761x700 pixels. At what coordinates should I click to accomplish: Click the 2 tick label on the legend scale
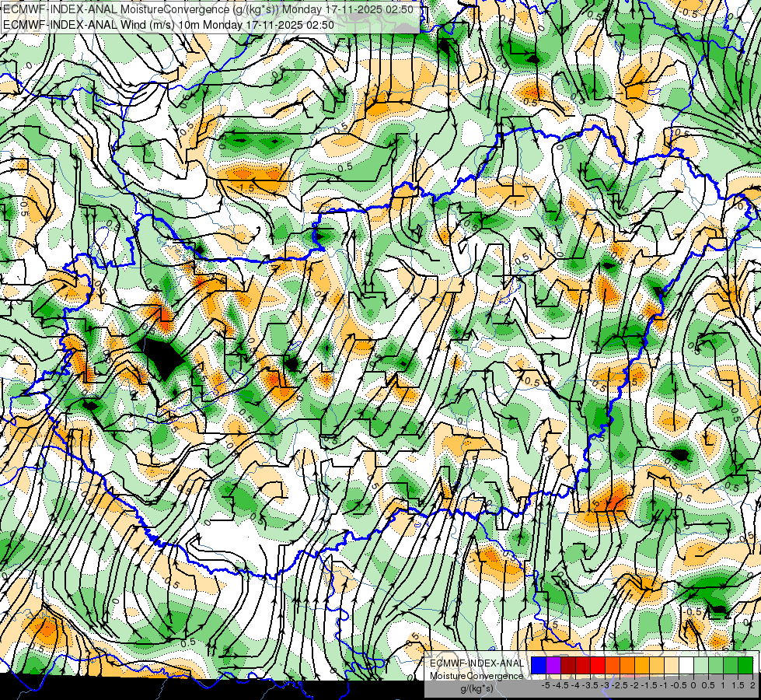tap(752, 685)
